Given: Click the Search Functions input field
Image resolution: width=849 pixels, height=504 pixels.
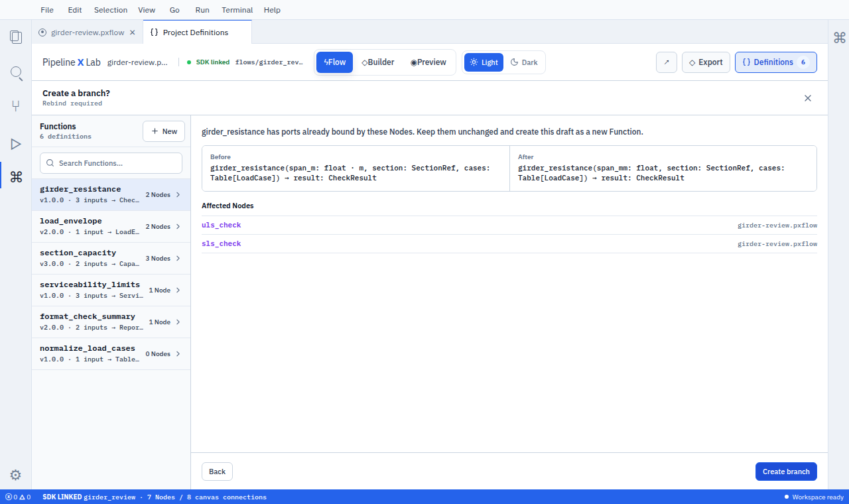Looking at the screenshot, I should point(111,163).
